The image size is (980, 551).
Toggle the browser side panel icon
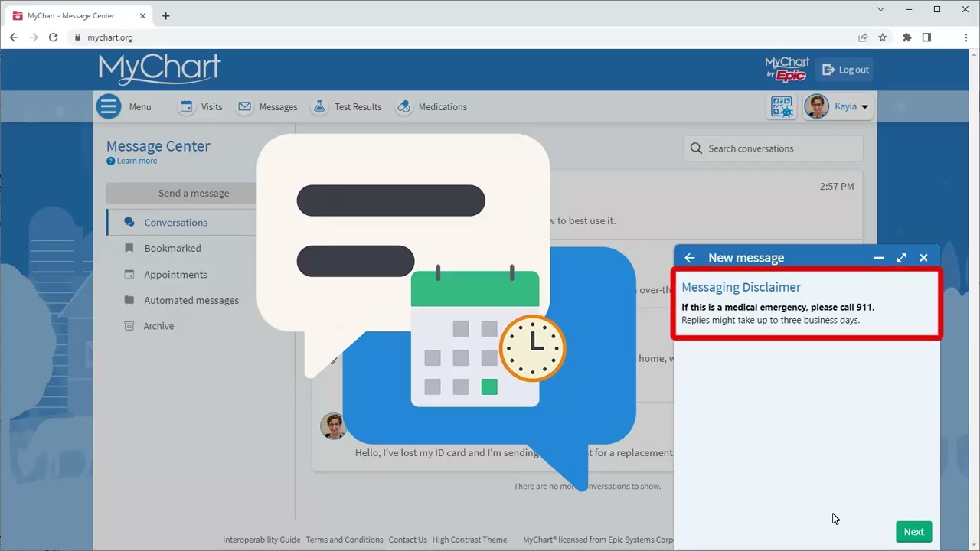click(x=926, y=37)
